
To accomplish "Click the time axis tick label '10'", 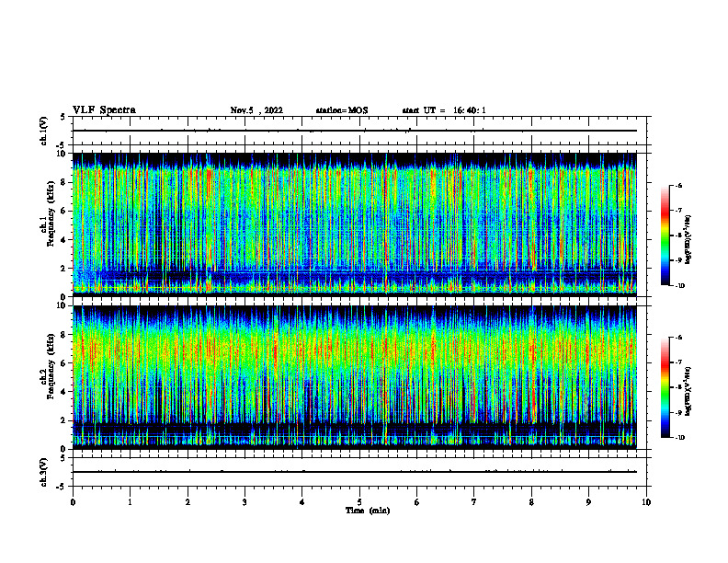I will 646,502.
